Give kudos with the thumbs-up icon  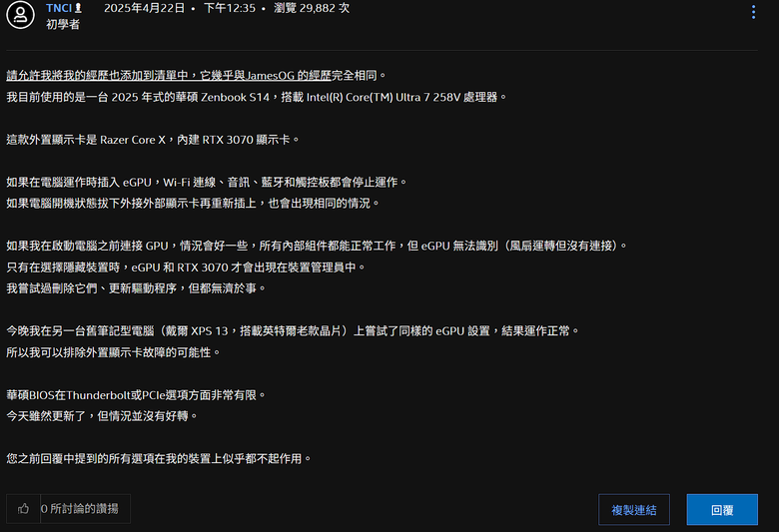[23, 509]
